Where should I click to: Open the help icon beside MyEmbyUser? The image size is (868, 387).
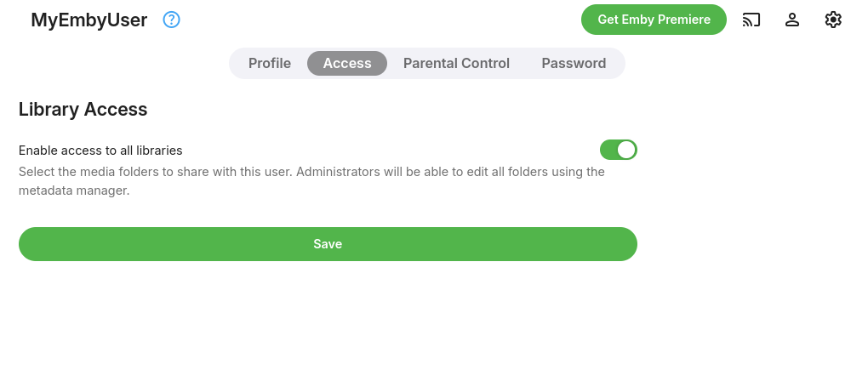pyautogui.click(x=172, y=20)
